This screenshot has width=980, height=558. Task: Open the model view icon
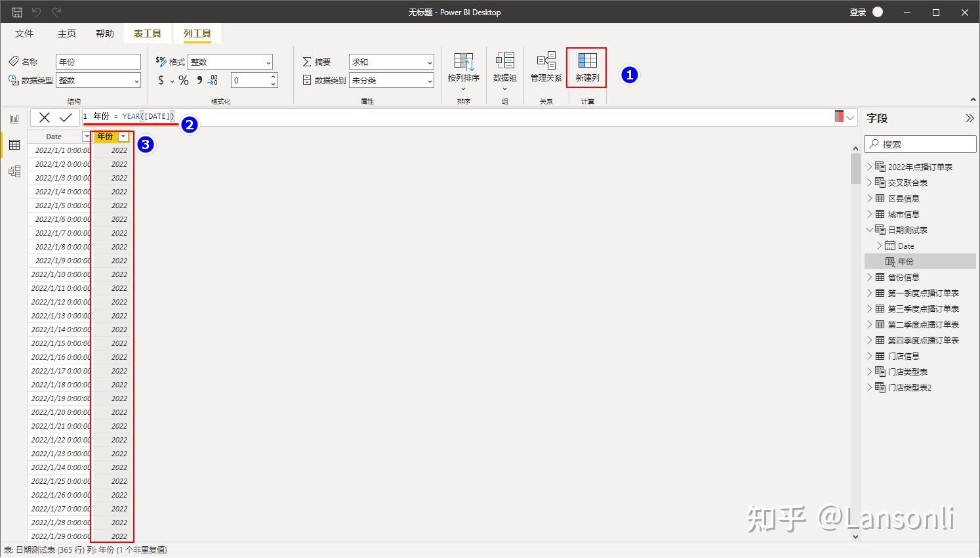[14, 171]
